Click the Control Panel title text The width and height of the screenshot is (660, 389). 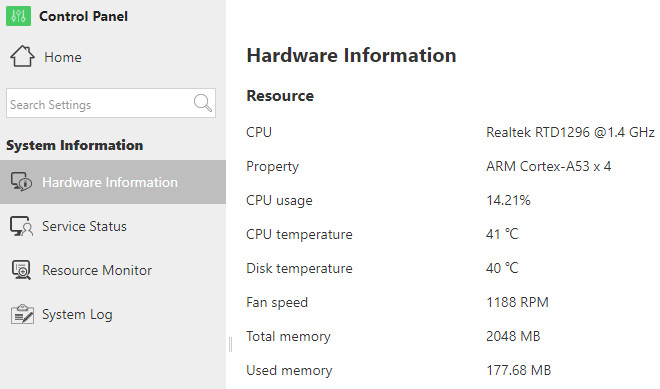point(83,16)
